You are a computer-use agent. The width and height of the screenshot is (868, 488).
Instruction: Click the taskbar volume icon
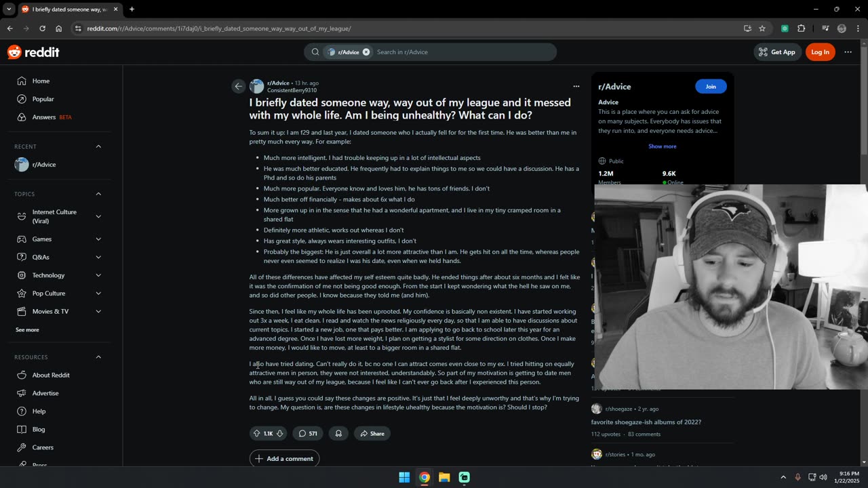(823, 477)
